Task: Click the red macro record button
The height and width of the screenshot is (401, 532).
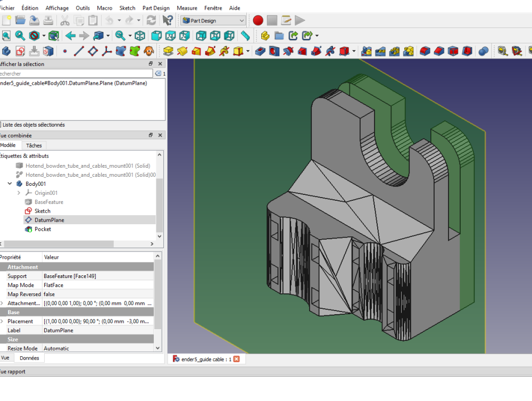Action: [x=258, y=20]
